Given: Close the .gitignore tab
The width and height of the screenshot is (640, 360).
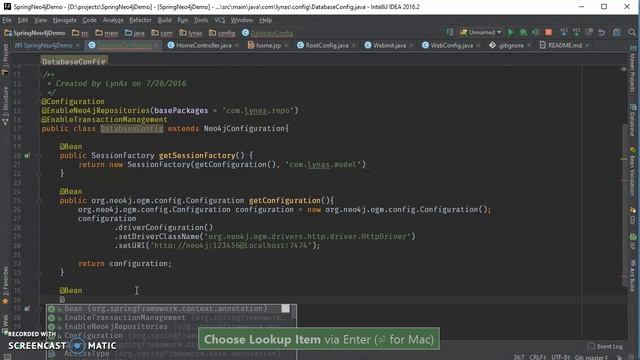Looking at the screenshot, I should pos(529,45).
